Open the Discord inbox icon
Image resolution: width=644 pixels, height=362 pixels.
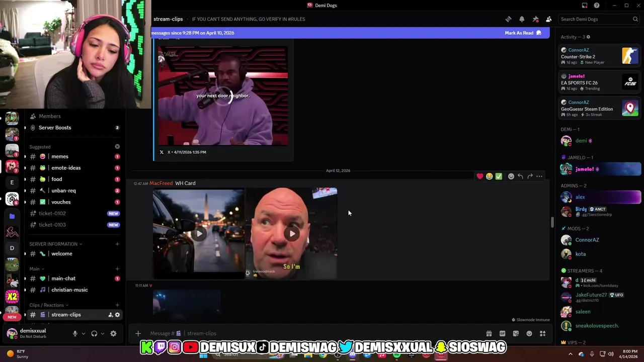tap(585, 6)
